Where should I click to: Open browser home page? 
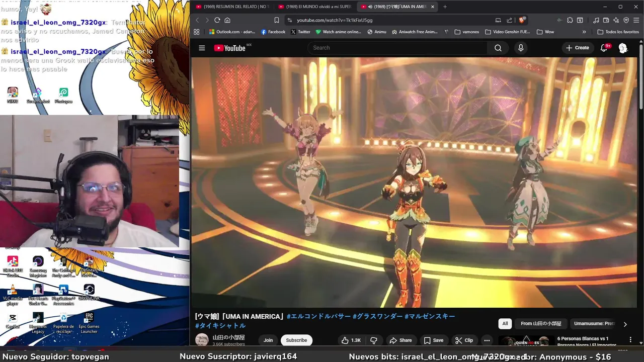[x=227, y=20]
